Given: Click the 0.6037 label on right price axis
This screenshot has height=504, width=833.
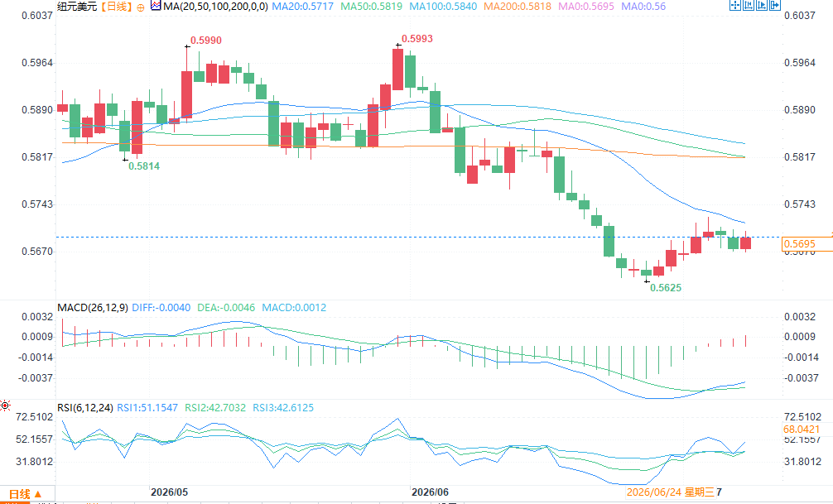Looking at the screenshot, I should click(x=800, y=16).
